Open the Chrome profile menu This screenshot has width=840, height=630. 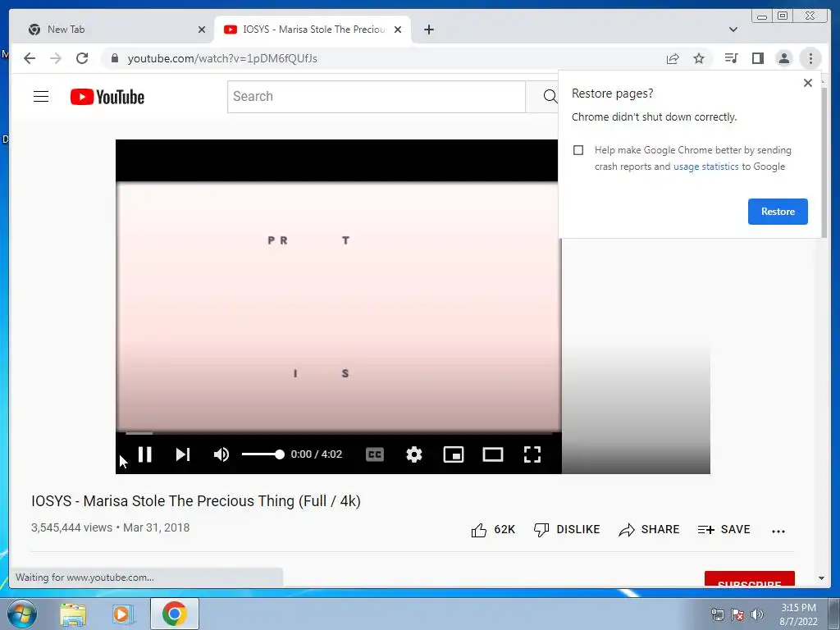tap(783, 58)
